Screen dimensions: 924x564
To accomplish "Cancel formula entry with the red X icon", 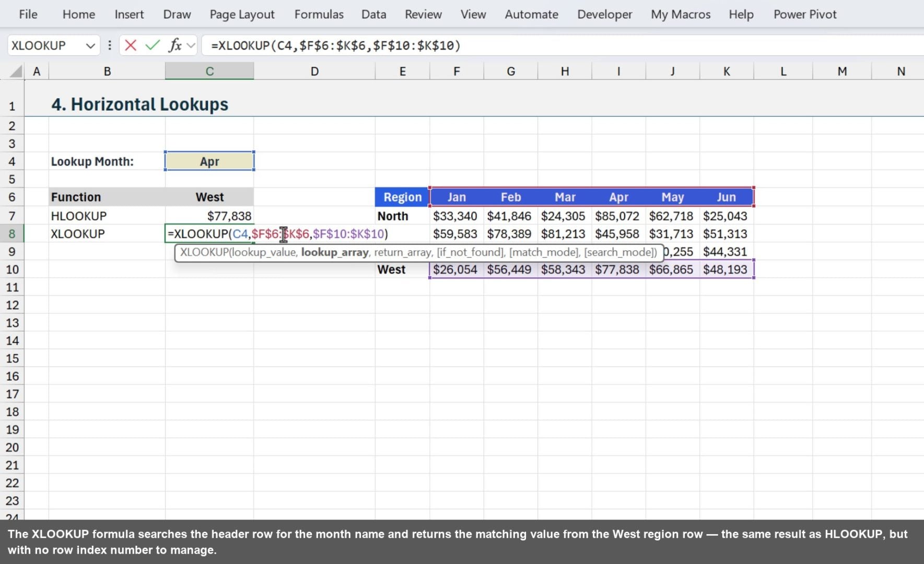I will [x=130, y=45].
